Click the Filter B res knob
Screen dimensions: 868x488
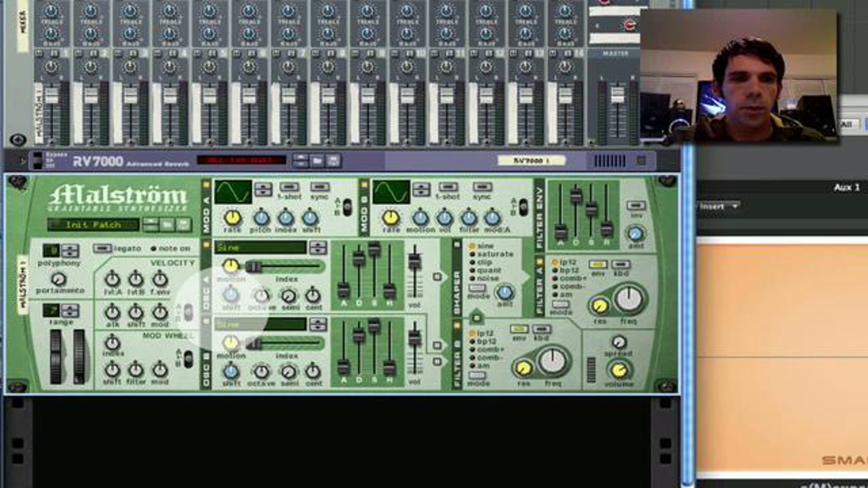click(523, 368)
